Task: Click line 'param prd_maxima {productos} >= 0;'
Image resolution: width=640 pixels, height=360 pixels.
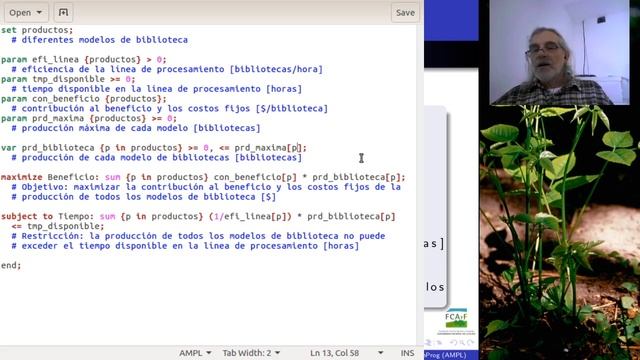Action: [89, 118]
